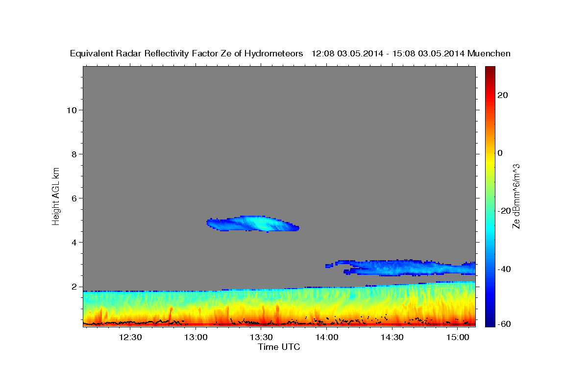Click the 'Height AGL km' axis label

coord(56,196)
